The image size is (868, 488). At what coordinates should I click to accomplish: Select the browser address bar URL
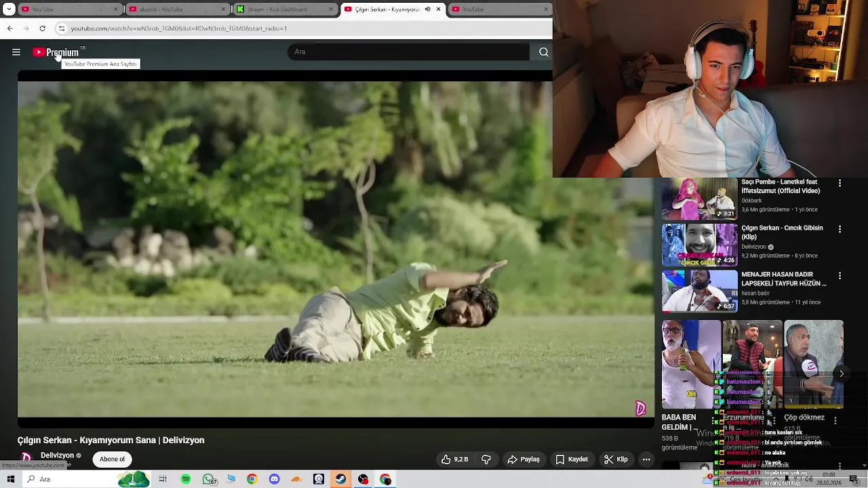click(x=179, y=28)
